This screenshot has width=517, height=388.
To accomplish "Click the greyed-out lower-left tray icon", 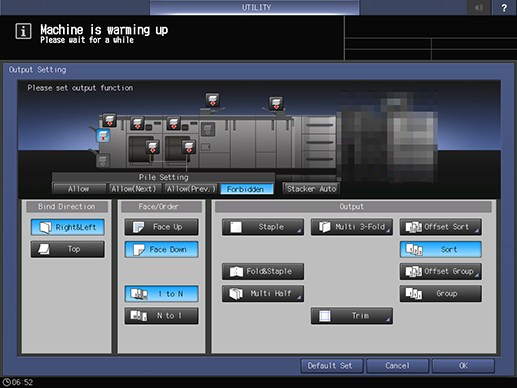I will click(103, 161).
